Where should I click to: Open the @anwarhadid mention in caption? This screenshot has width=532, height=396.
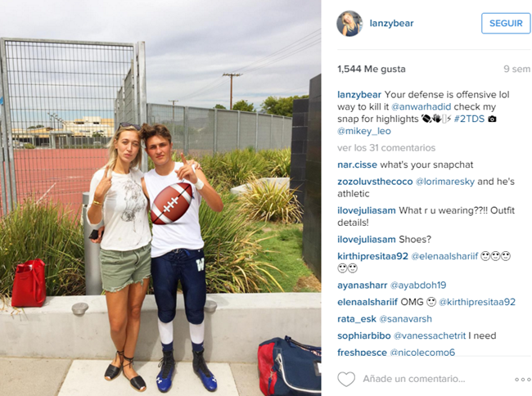pos(421,107)
